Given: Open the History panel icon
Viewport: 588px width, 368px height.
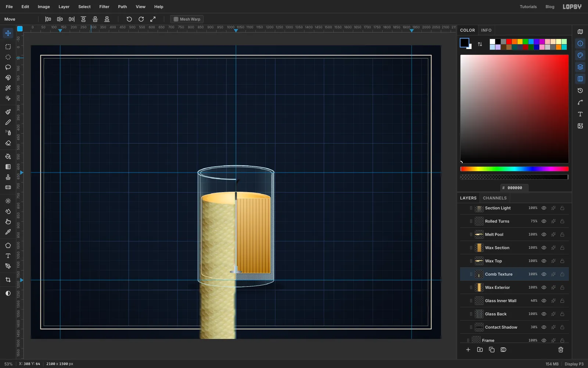Looking at the screenshot, I should pos(580,91).
